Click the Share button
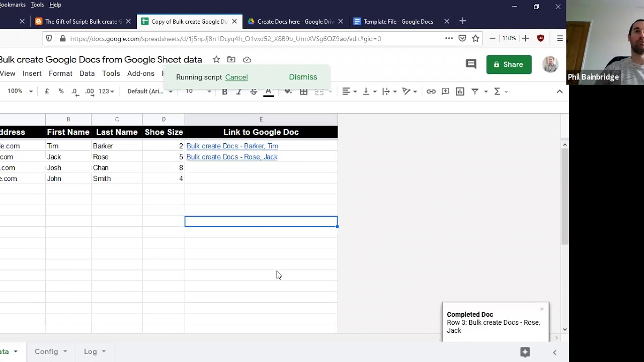644x362 pixels. tap(509, 64)
